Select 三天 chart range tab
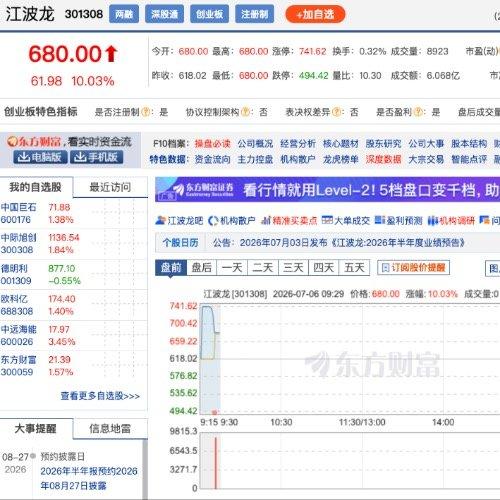This screenshot has width=500, height=500. click(293, 267)
